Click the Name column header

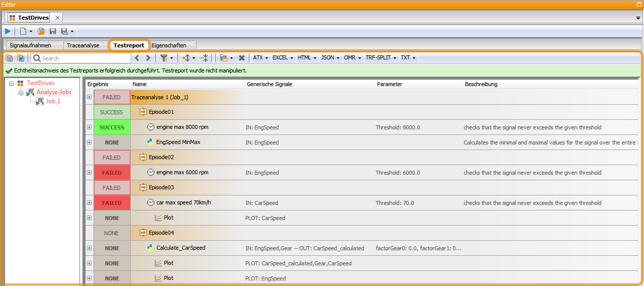188,84
